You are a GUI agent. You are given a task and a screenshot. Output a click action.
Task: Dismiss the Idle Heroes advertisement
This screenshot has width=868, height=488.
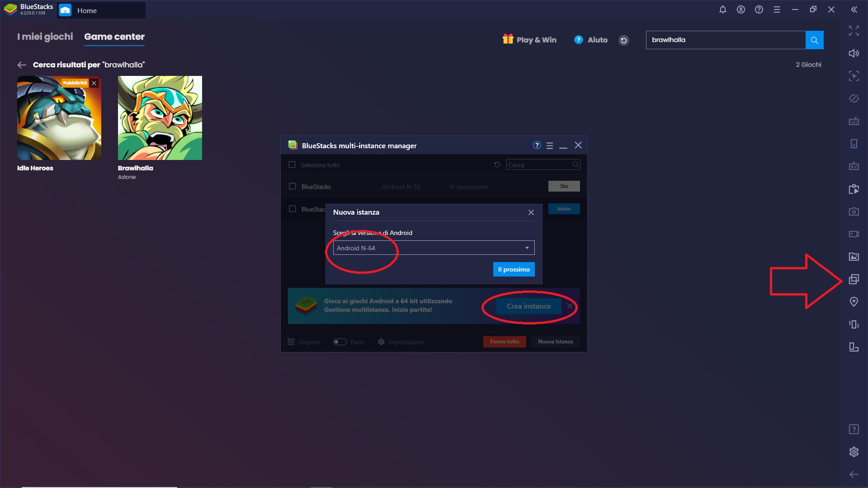(94, 83)
